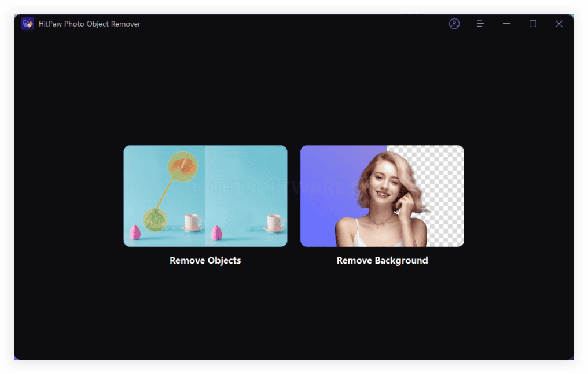Click the profile avatar near the window controls
The image size is (588, 374).
pos(454,24)
